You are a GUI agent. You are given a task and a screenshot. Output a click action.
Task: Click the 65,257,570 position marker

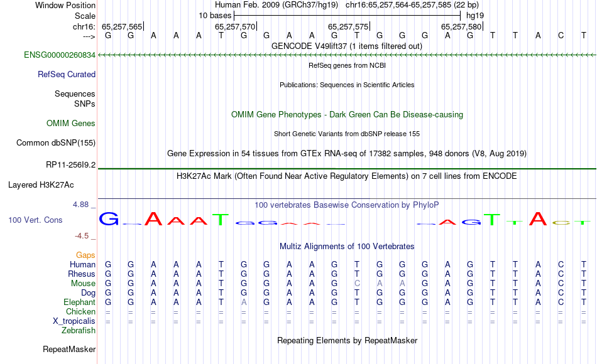pos(235,26)
